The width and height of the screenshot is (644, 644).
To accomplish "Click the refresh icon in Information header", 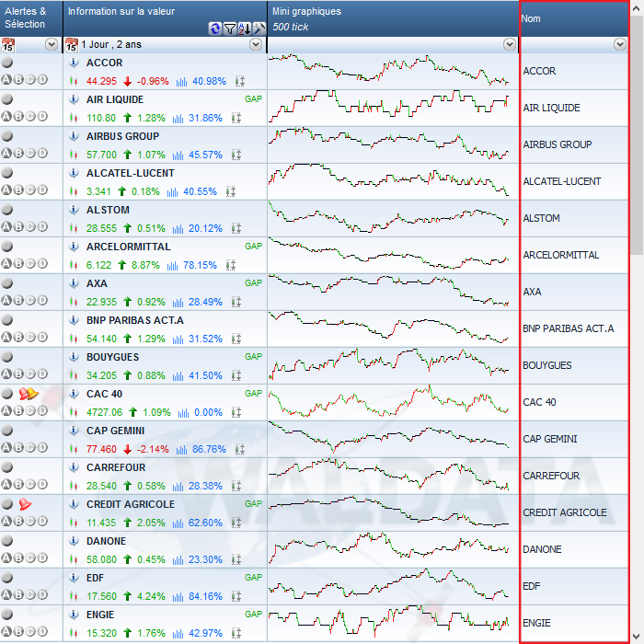I will [214, 29].
